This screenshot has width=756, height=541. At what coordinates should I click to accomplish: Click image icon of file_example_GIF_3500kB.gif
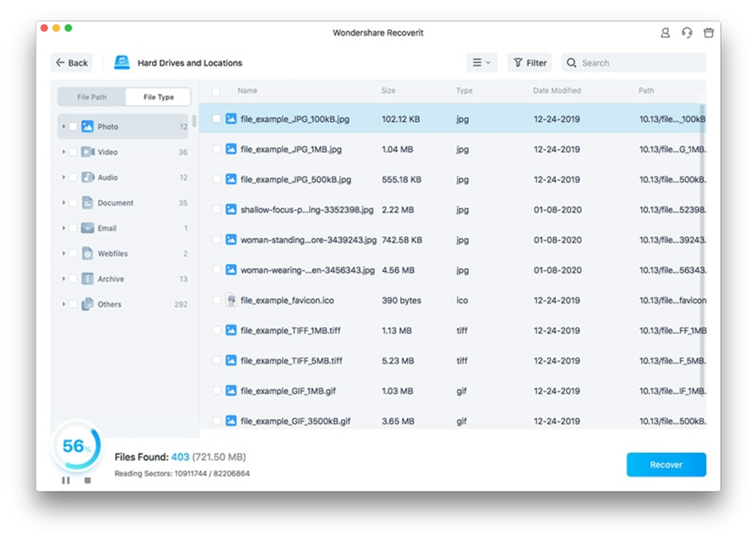point(231,421)
